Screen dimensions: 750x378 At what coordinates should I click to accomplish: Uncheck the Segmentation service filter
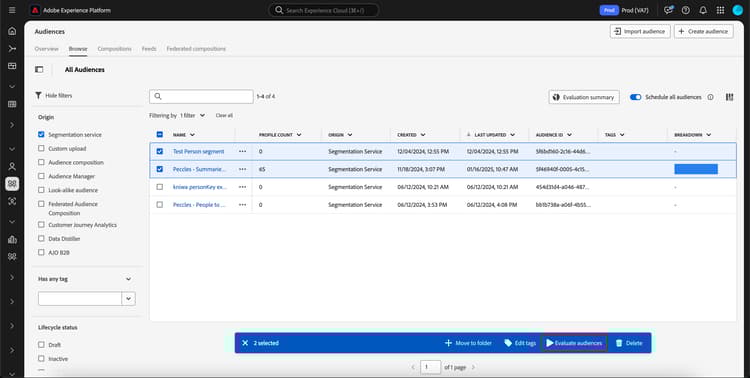(41, 134)
